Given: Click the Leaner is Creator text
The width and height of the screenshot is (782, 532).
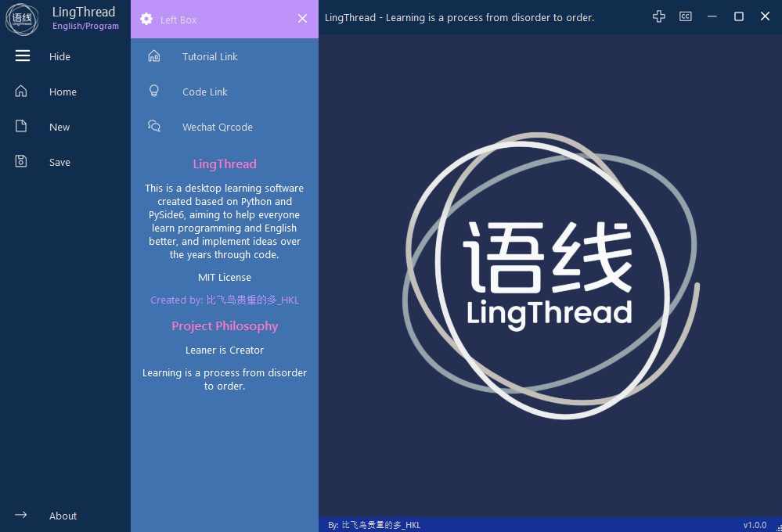Looking at the screenshot, I should coord(225,350).
